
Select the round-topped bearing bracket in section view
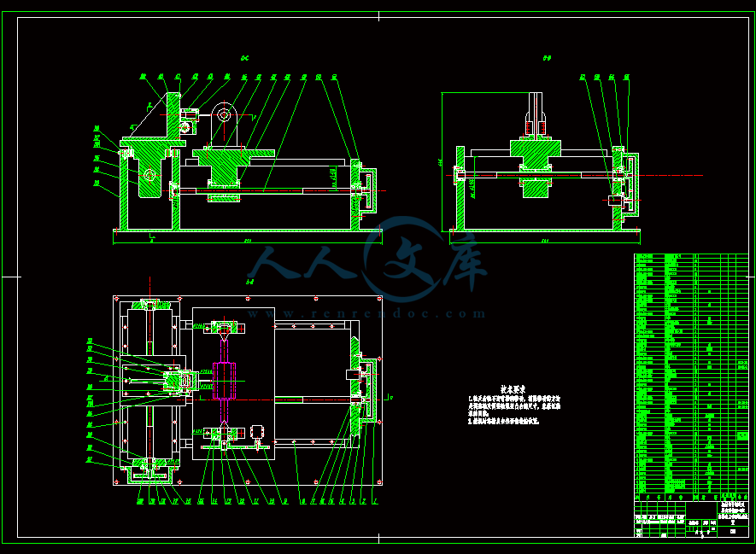click(224, 125)
